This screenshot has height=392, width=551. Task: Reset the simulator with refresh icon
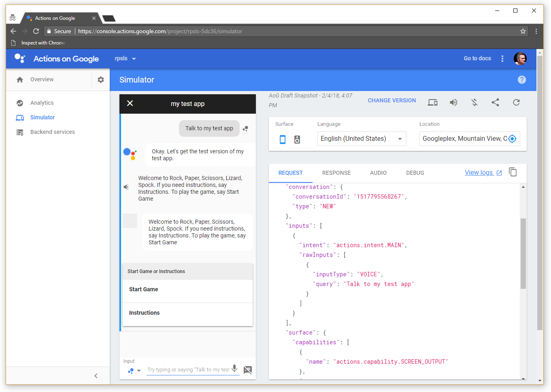click(x=516, y=102)
